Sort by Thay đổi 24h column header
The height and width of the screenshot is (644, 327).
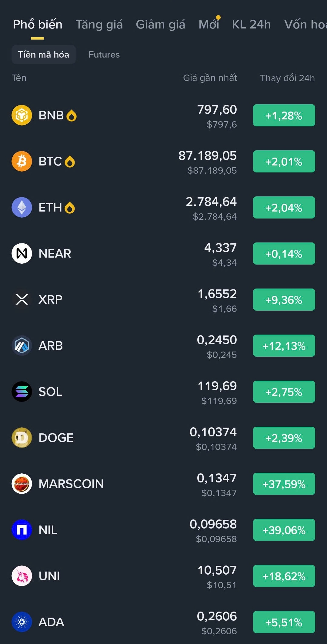[x=287, y=78]
